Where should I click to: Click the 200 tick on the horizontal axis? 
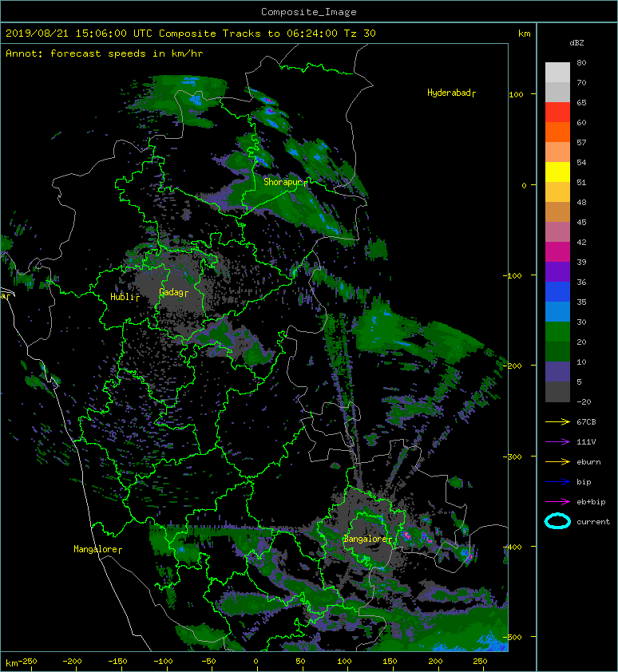pos(435,662)
